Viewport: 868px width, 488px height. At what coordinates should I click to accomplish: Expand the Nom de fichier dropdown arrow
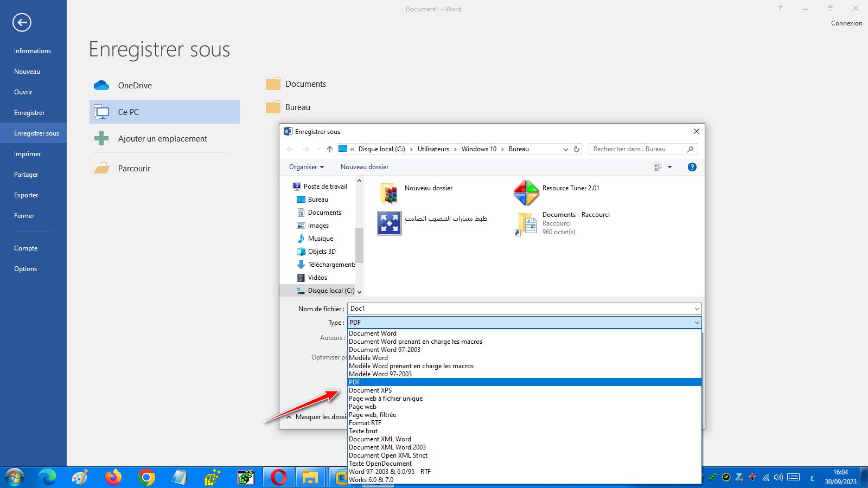pos(697,309)
